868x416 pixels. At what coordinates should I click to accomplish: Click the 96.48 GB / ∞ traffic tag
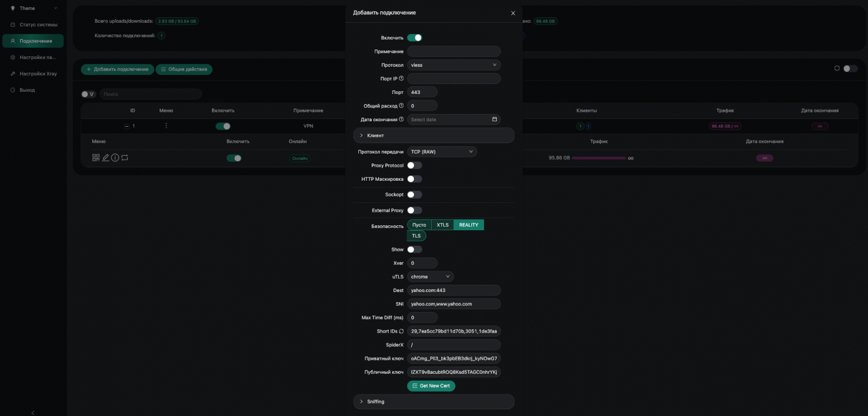pos(725,126)
